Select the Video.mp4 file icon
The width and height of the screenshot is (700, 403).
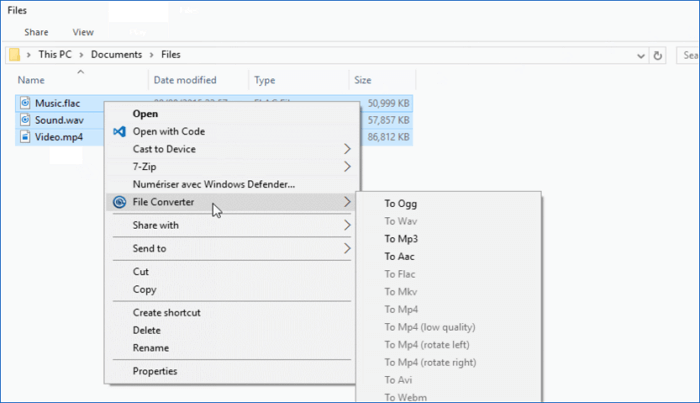pos(24,136)
